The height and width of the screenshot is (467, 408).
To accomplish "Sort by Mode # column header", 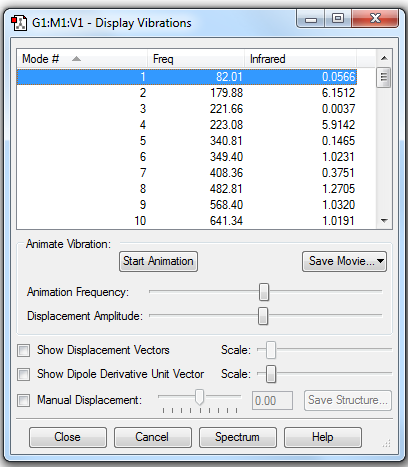I will (x=82, y=59).
